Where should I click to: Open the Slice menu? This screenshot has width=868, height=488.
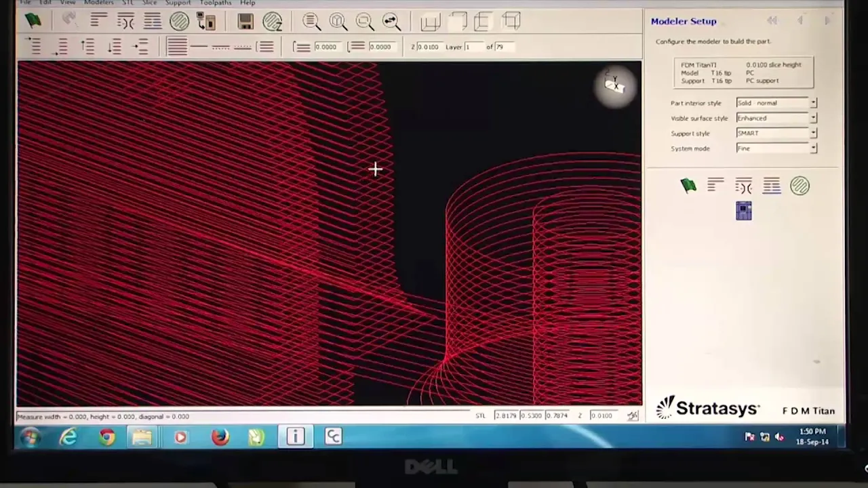(149, 3)
